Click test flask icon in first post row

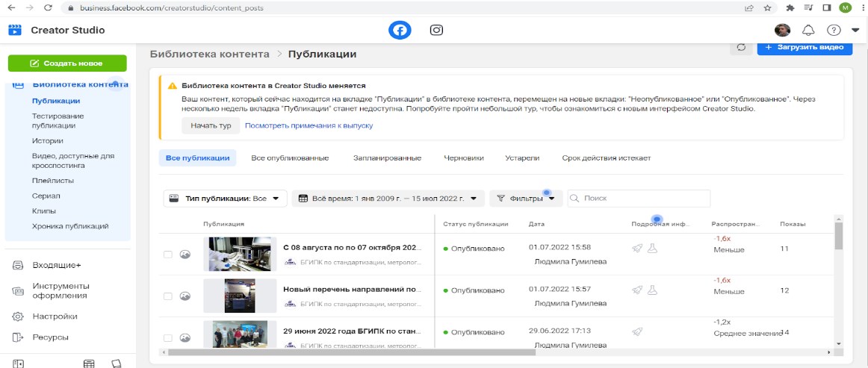pos(652,249)
